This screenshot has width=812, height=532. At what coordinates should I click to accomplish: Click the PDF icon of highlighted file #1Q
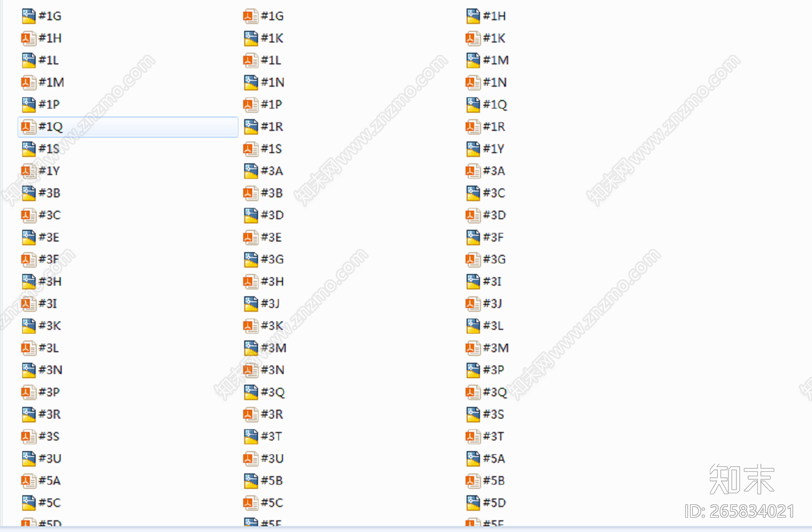click(29, 127)
